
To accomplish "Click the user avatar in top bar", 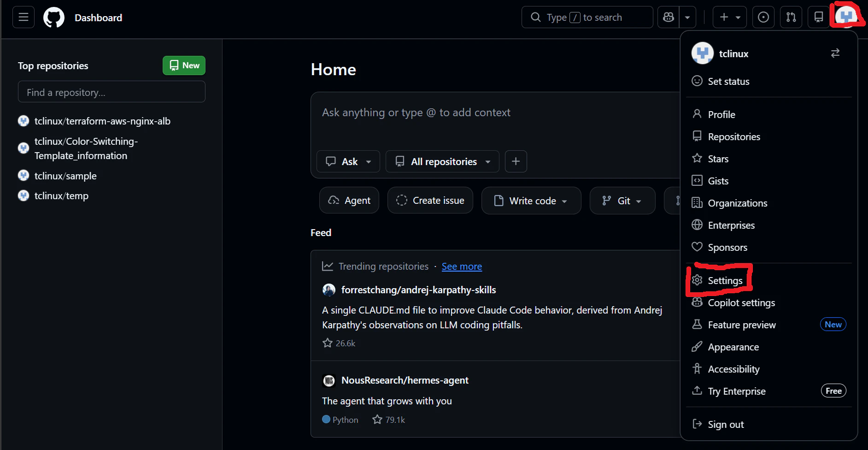I will tap(846, 17).
